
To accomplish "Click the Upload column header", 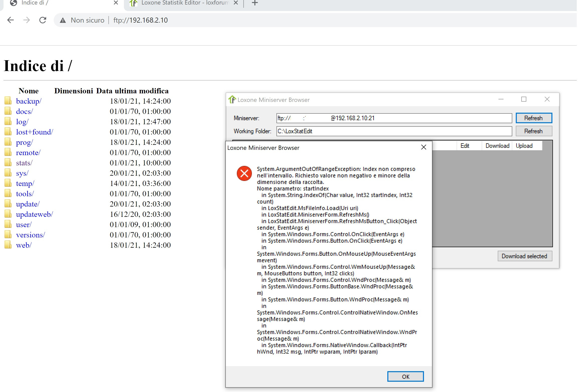I will click(524, 146).
